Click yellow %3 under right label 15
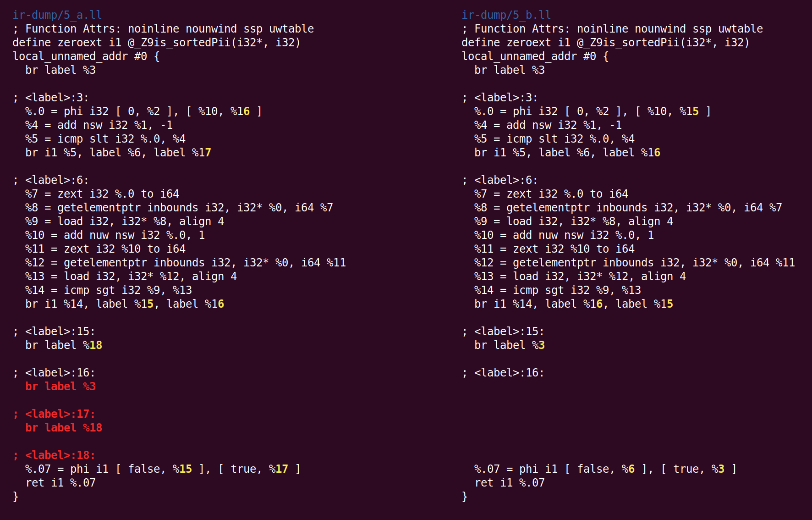Screen dimensions: 812x520 [x=541, y=345]
